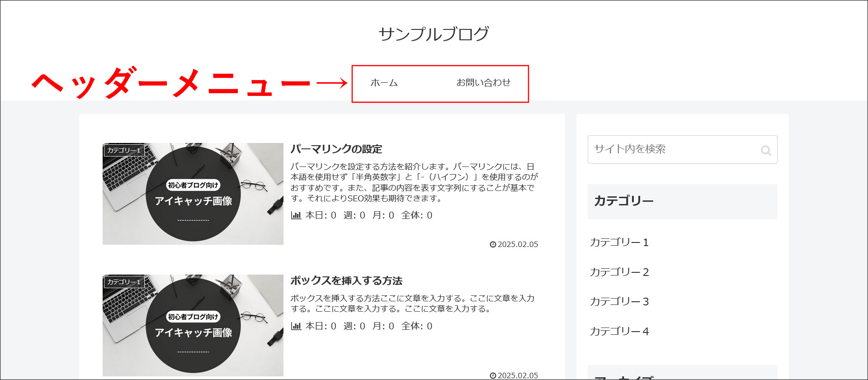Select カテゴリー1 in the sidebar

(x=619, y=242)
